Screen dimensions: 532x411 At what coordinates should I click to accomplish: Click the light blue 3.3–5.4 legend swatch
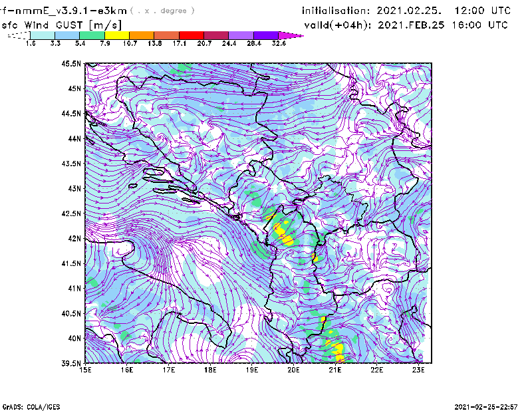tap(67, 35)
